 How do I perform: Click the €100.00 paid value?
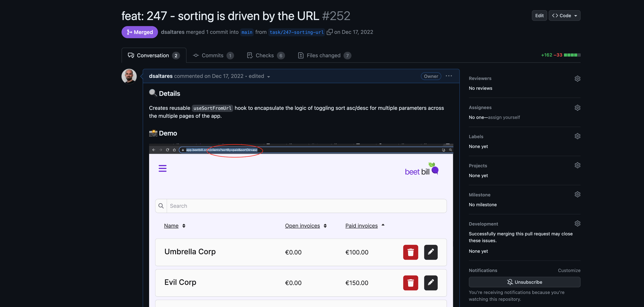(357, 252)
